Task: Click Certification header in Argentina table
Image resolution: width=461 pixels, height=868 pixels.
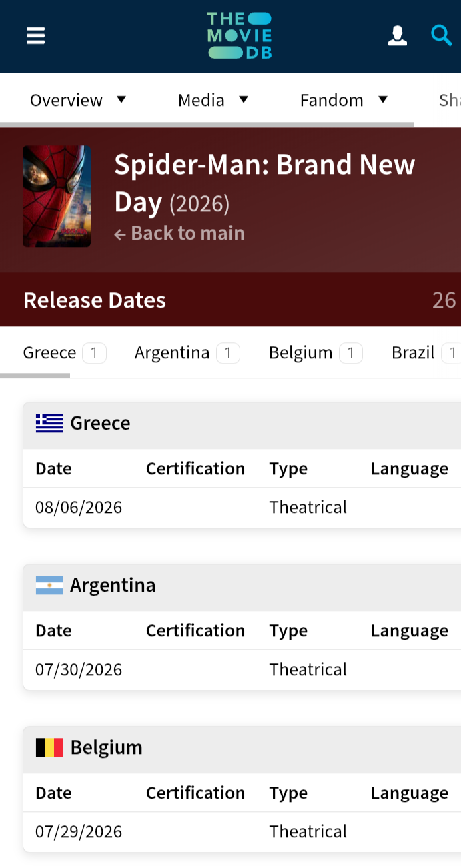Action: coord(195,630)
